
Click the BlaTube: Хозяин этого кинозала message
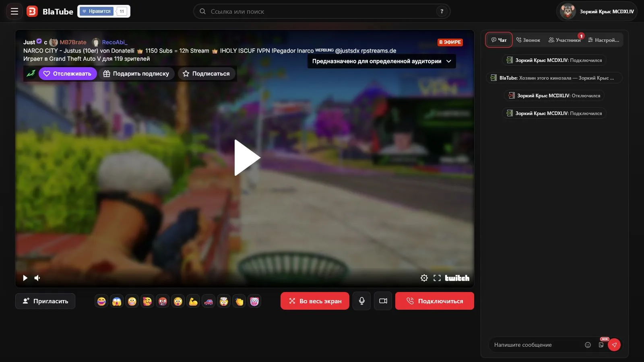coord(554,78)
